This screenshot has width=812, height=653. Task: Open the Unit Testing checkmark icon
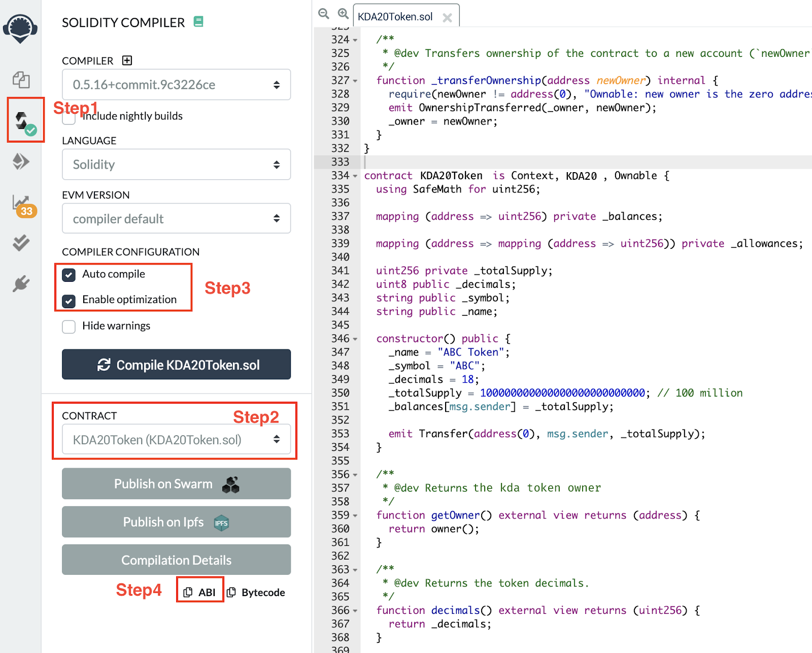pyautogui.click(x=21, y=243)
